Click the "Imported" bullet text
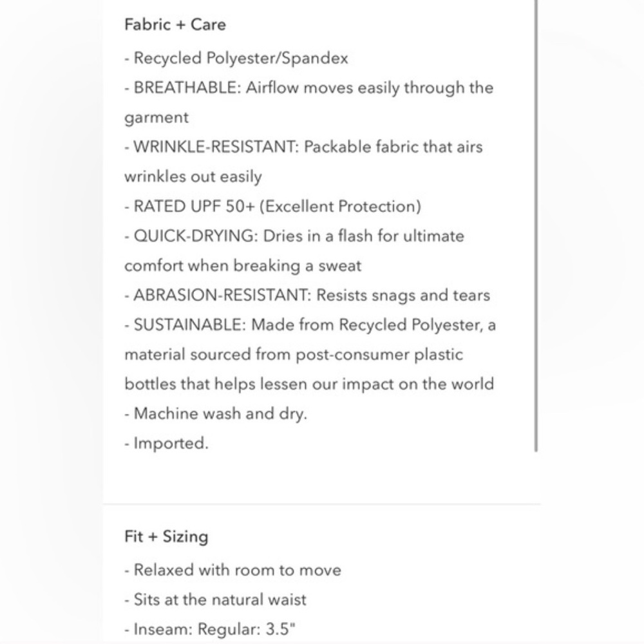The height and width of the screenshot is (644, 644). click(167, 443)
